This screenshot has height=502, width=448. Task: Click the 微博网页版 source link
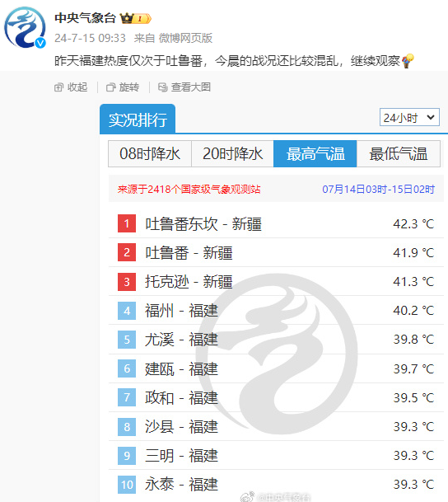pyautogui.click(x=185, y=38)
